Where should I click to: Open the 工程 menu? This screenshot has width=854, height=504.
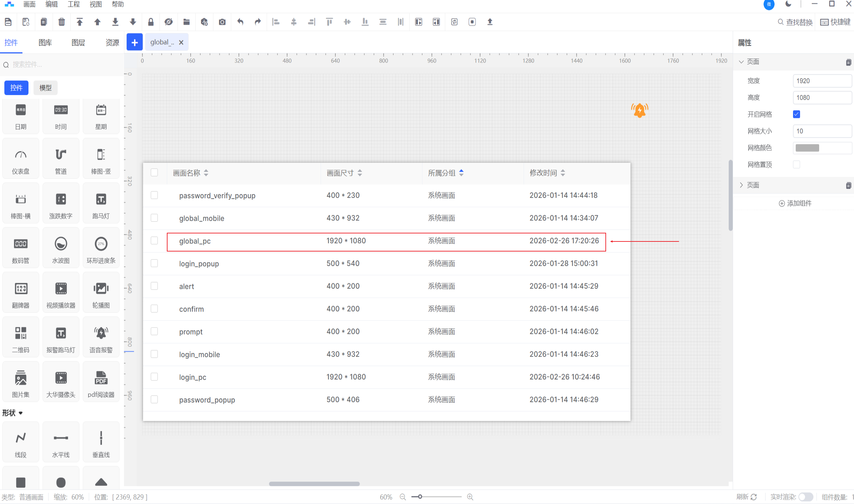click(73, 4)
